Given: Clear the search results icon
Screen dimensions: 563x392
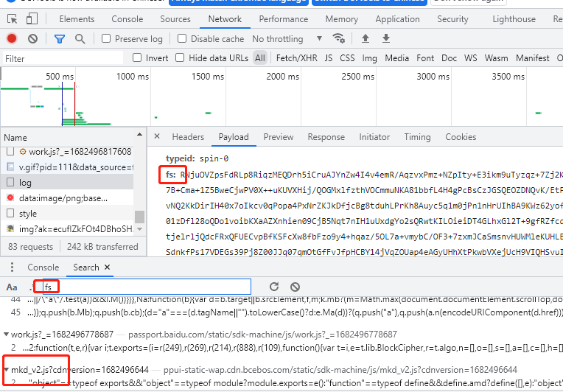Looking at the screenshot, I should click(295, 287).
